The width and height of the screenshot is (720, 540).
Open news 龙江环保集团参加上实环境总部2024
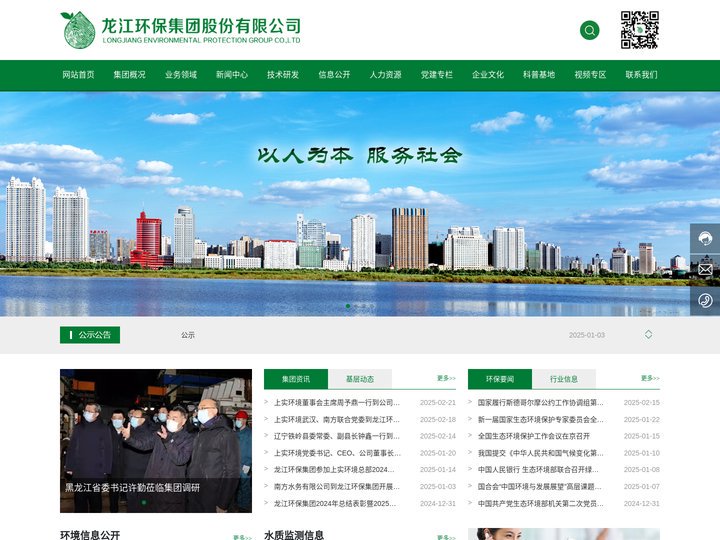334,470
